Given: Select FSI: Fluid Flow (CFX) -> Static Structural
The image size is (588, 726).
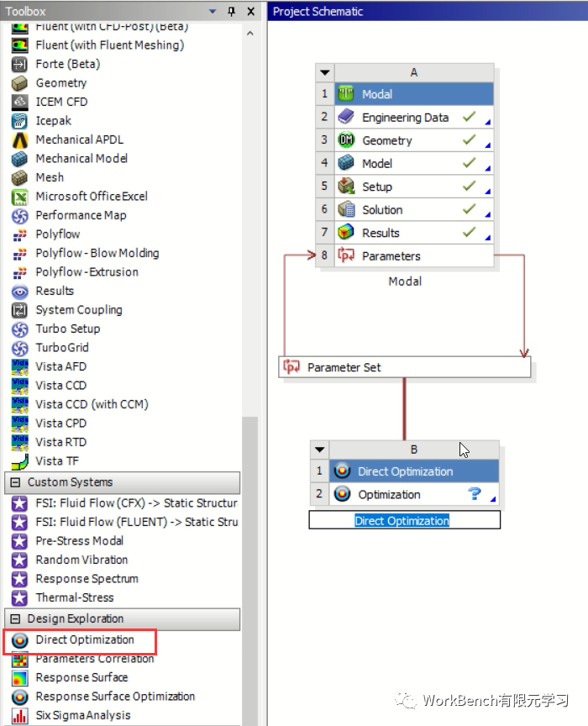Looking at the screenshot, I should pos(137,503).
